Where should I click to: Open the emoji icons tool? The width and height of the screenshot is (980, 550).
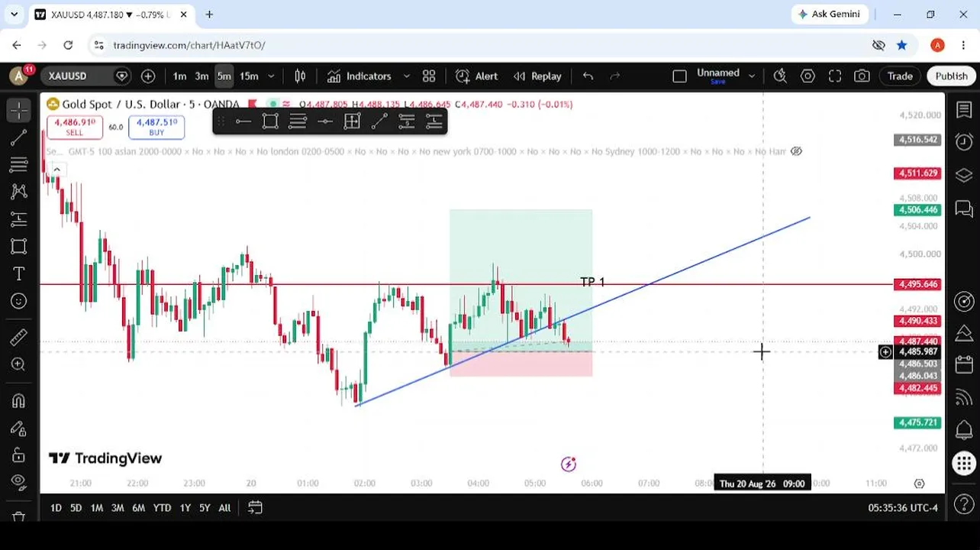(19, 301)
